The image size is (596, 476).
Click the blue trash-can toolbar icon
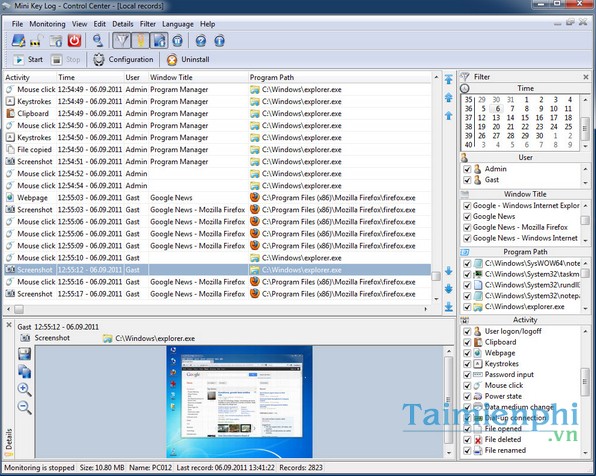click(x=178, y=41)
